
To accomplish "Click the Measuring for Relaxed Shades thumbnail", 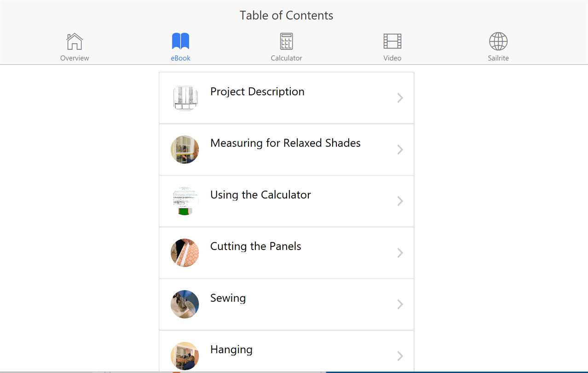I will tap(185, 150).
